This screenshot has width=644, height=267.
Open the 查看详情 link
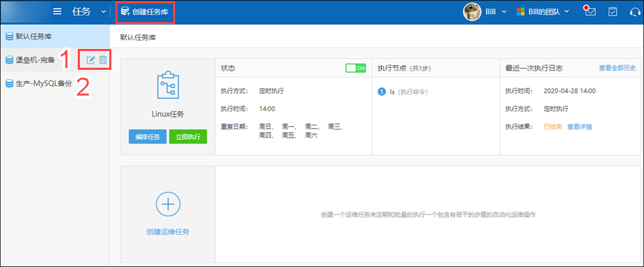coord(580,127)
